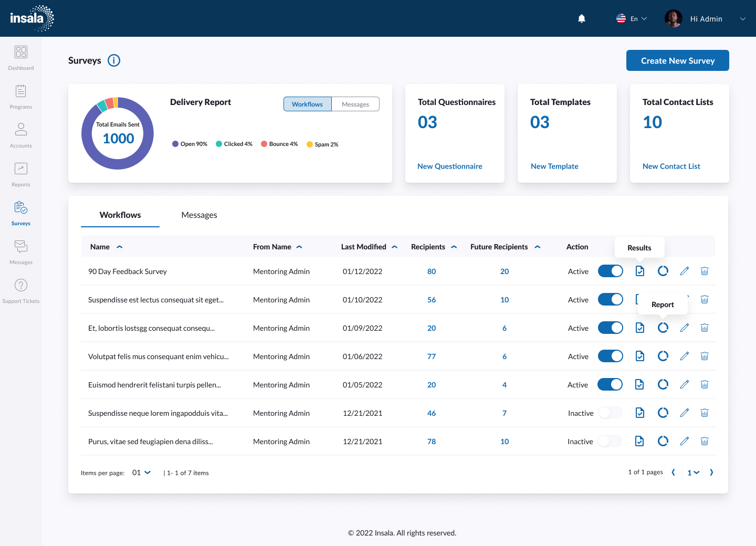Screen dimensions: 756x546
Task: Delete the Purus vitae sed survey
Action: pyautogui.click(x=705, y=441)
